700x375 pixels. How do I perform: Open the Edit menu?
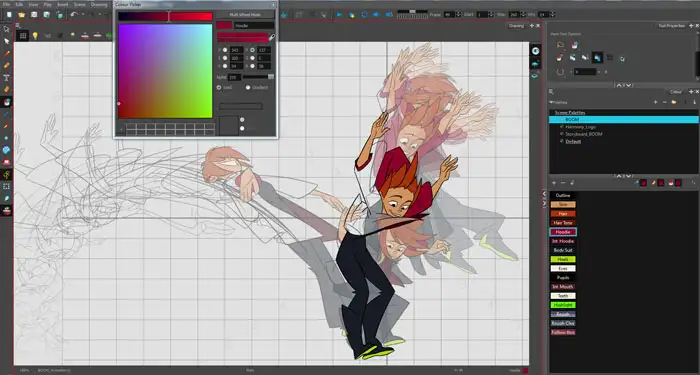(x=19, y=4)
